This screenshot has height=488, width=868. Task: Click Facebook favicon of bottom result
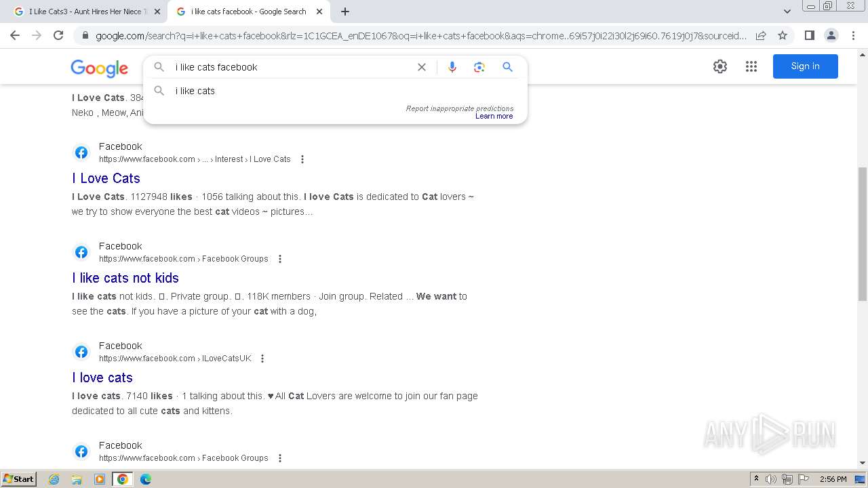81,451
